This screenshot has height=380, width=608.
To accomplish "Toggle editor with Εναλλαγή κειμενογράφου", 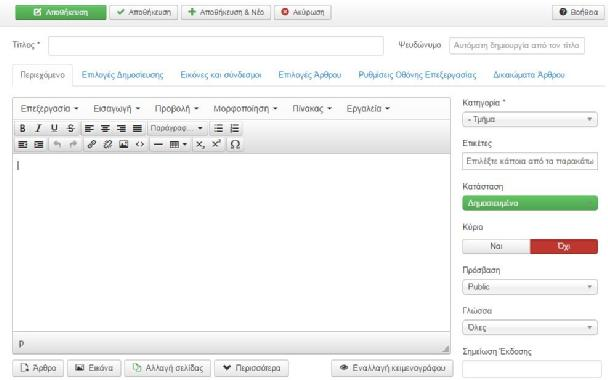I will (x=392, y=368).
